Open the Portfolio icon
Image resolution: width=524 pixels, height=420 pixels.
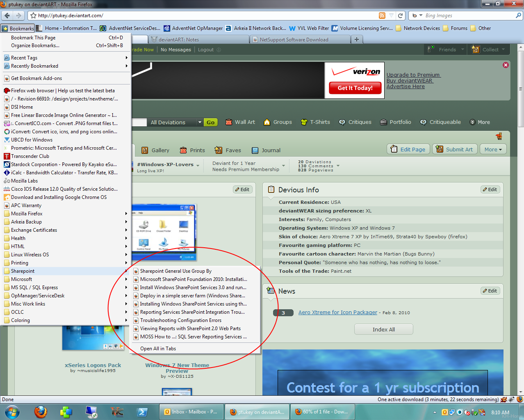[383, 122]
